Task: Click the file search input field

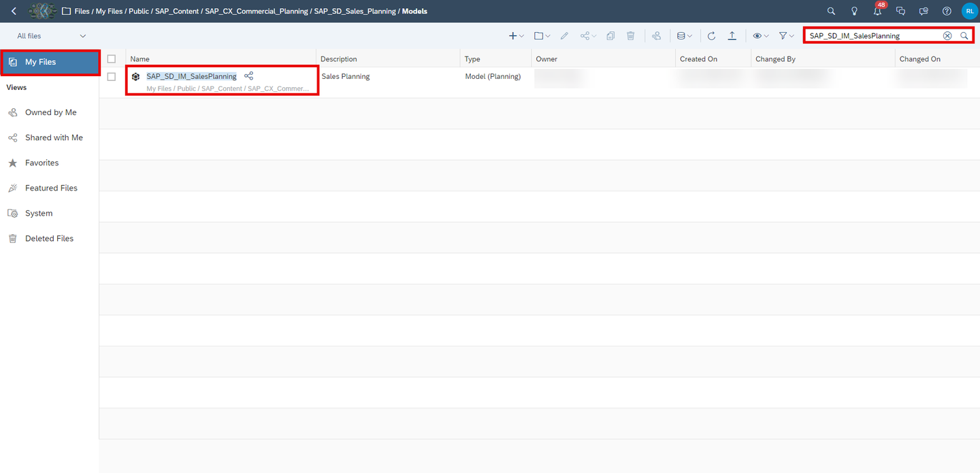Action: (873, 35)
